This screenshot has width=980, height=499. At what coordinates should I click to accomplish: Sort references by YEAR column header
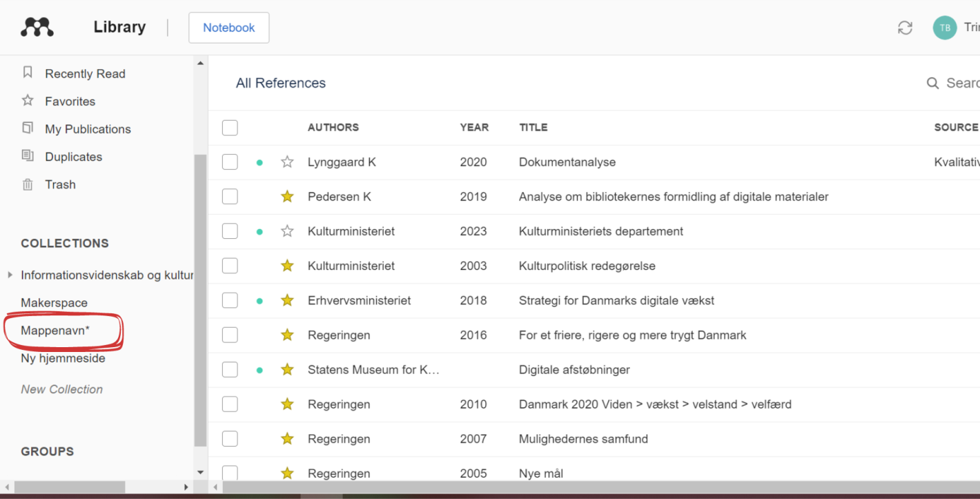point(474,128)
